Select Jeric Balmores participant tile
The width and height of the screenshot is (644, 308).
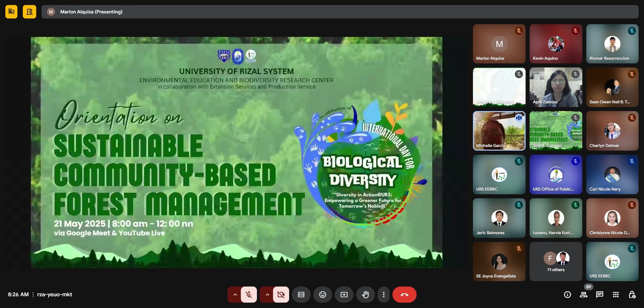coord(499,218)
